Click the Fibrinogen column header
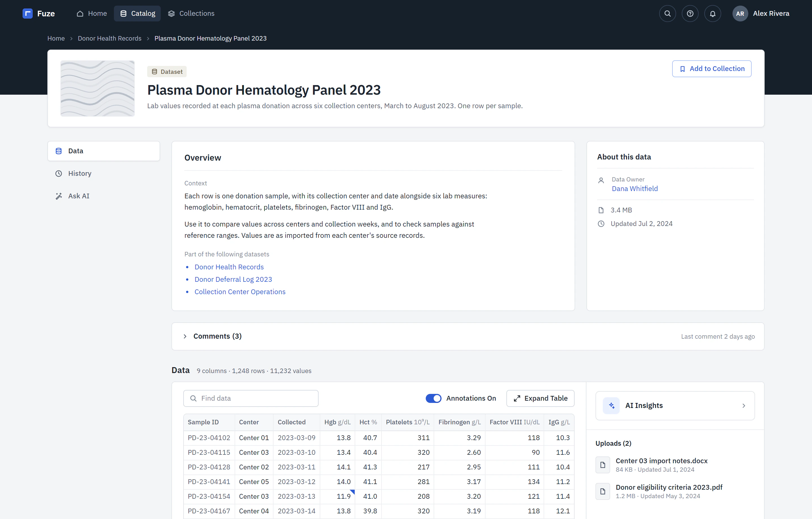 [x=459, y=422]
